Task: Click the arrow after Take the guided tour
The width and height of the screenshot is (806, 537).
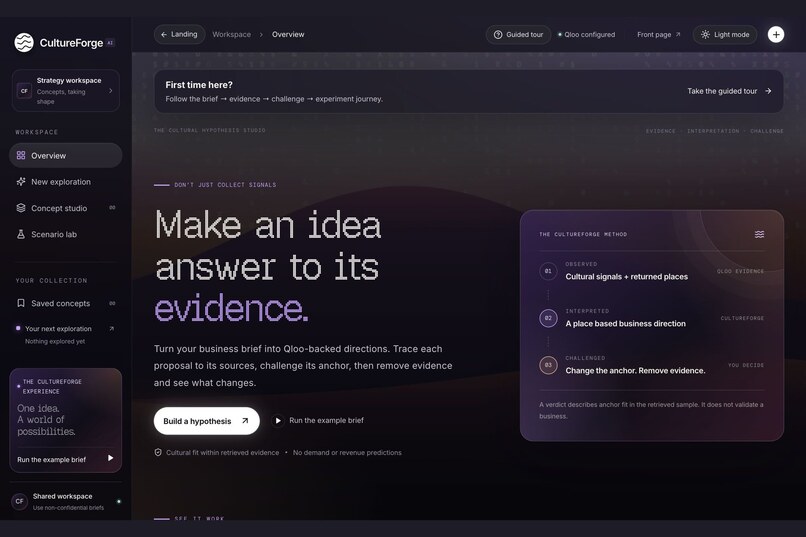Action: [x=768, y=91]
